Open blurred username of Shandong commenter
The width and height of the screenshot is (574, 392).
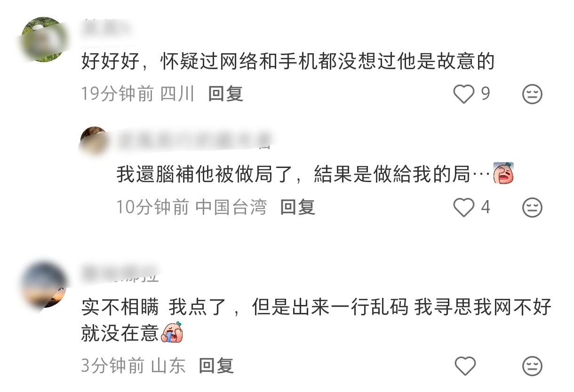tap(120, 273)
